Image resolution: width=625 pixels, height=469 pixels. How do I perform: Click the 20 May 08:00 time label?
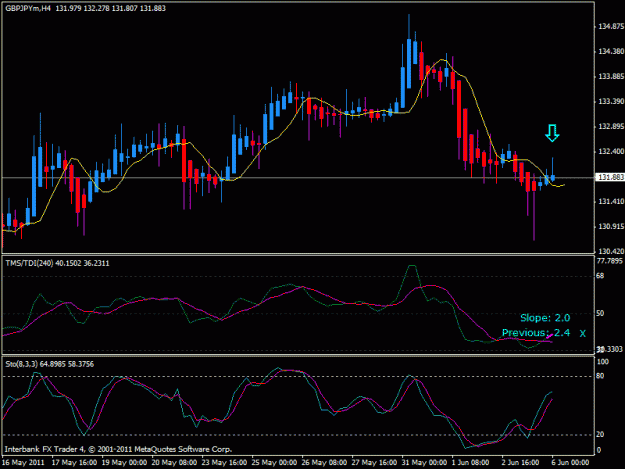(174, 463)
